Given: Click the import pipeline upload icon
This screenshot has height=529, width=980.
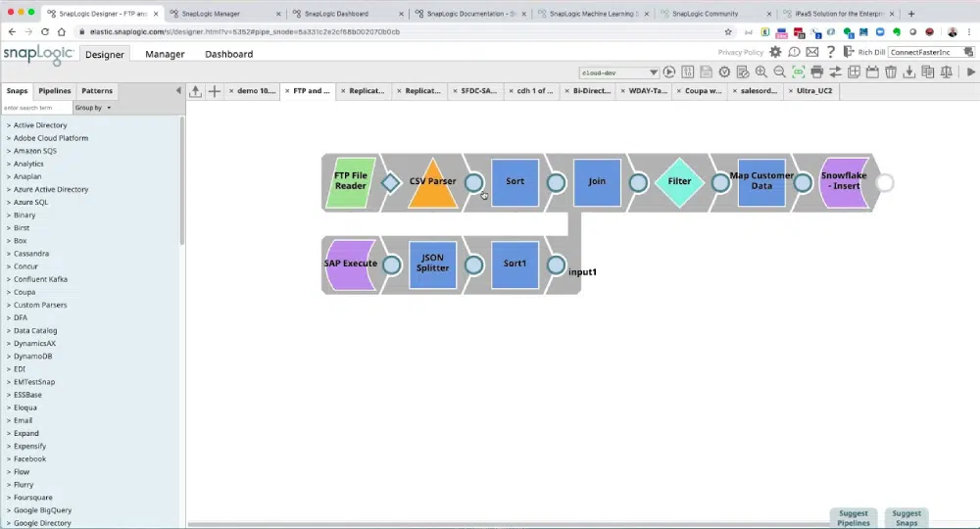Looking at the screenshot, I should point(196,91).
